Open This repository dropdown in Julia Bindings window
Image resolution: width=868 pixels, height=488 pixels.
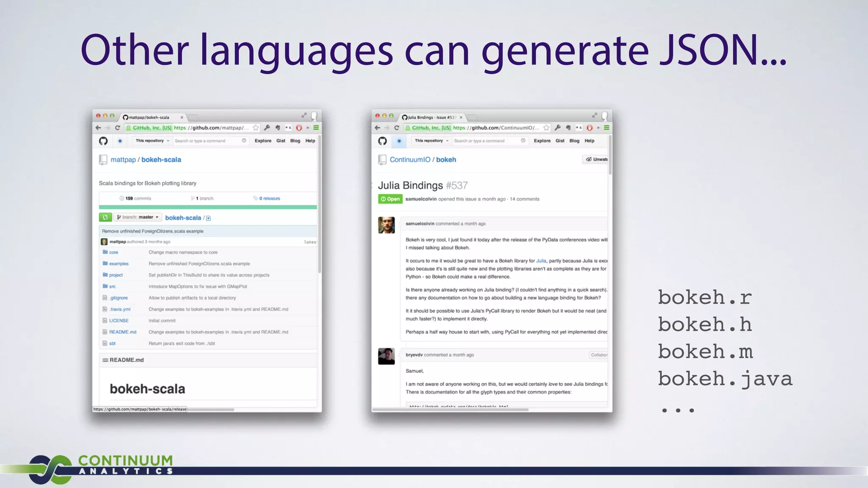coord(431,141)
